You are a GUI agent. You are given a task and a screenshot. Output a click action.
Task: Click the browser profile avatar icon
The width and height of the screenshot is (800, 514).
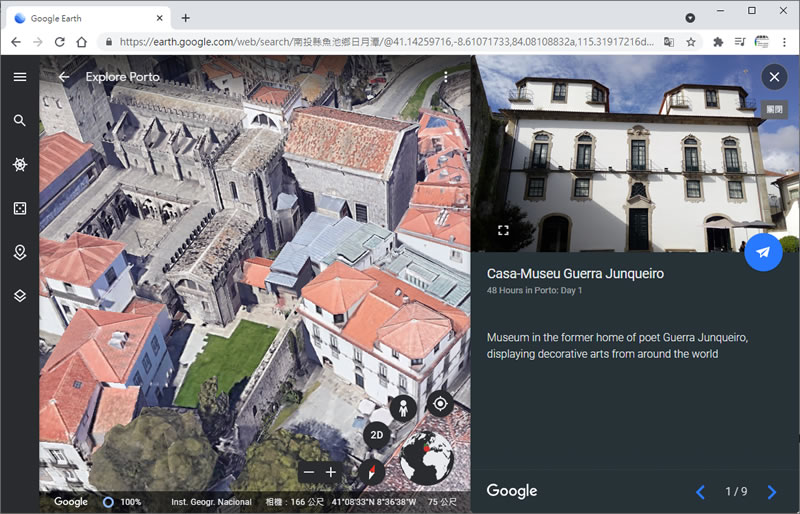[761, 42]
